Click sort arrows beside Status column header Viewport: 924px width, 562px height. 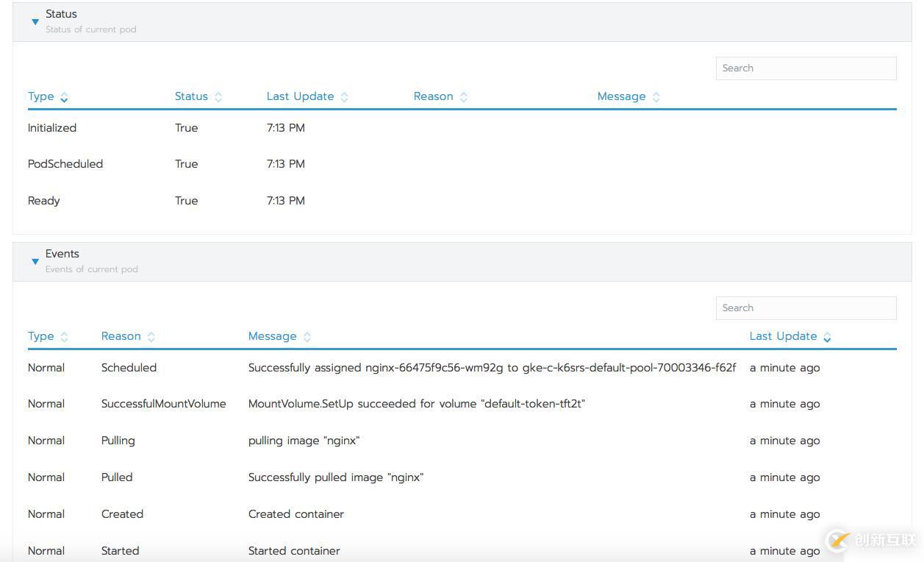(218, 97)
